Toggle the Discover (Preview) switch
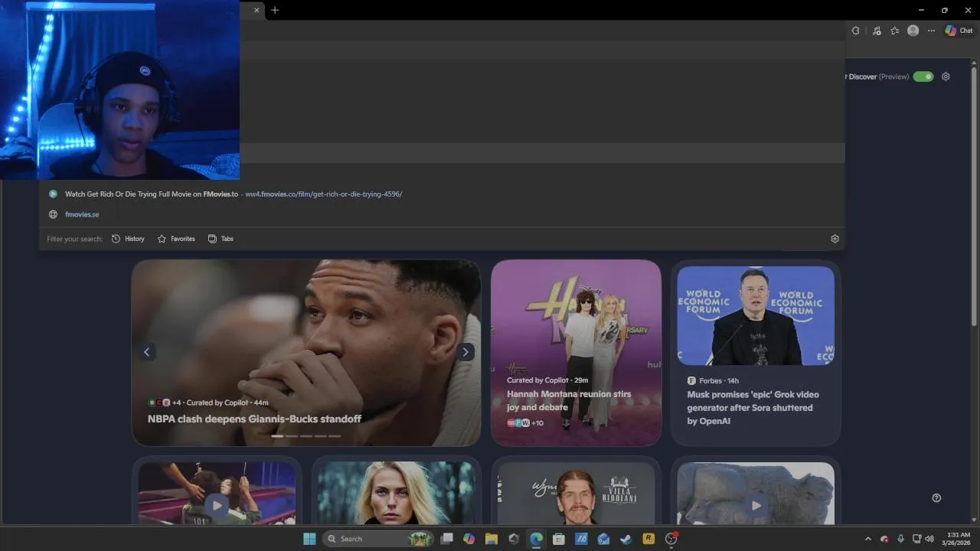Viewport: 980px width, 551px height. coord(923,77)
